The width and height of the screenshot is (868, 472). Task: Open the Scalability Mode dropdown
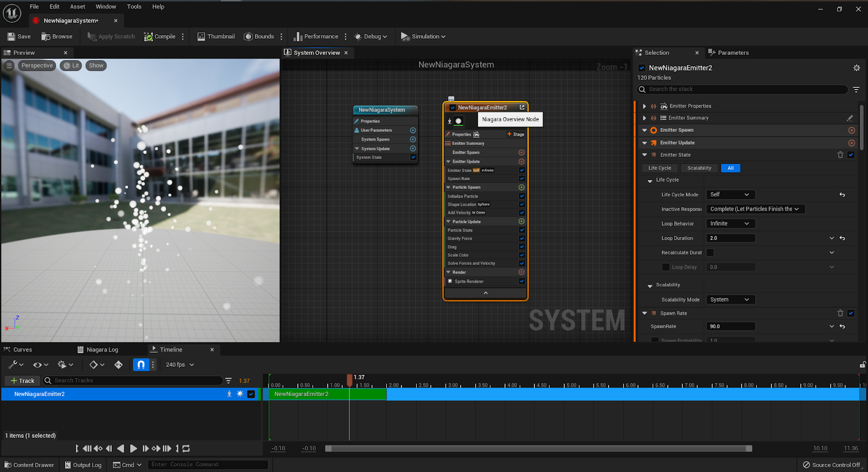730,299
